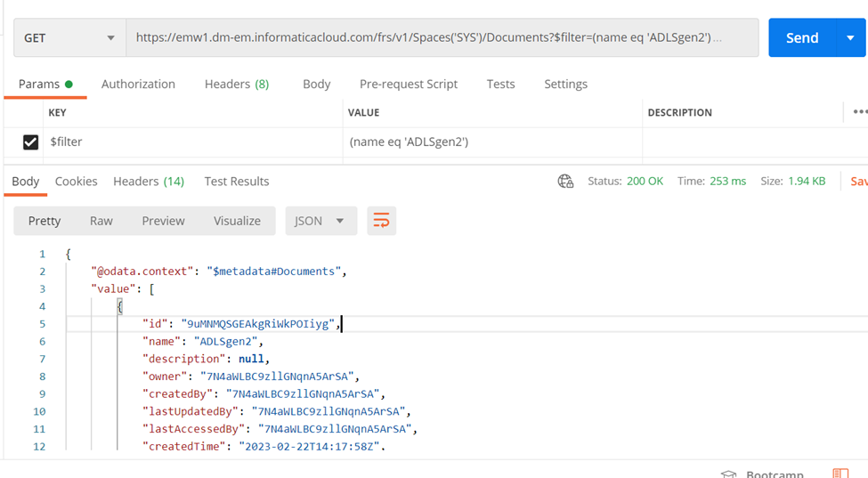Click the "lastAccessedBy" value in line 11

click(x=335, y=429)
